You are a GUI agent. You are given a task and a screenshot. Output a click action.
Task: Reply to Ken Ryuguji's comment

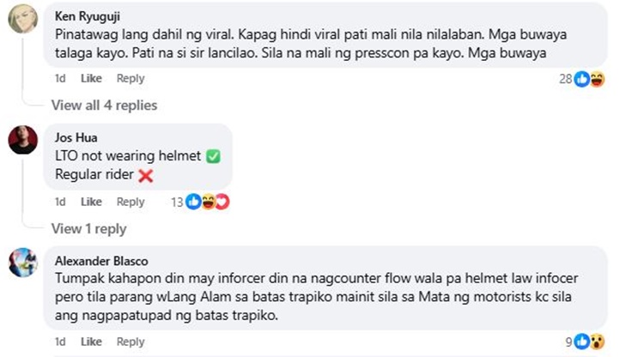[131, 78]
